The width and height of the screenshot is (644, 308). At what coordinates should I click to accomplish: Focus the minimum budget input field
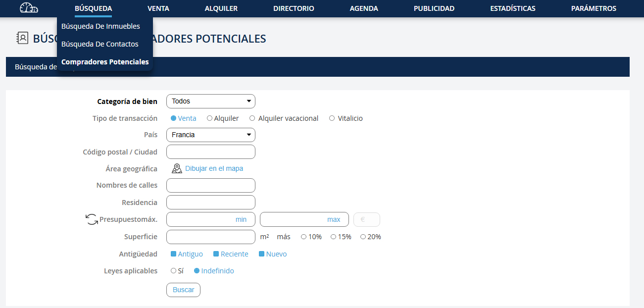point(210,219)
